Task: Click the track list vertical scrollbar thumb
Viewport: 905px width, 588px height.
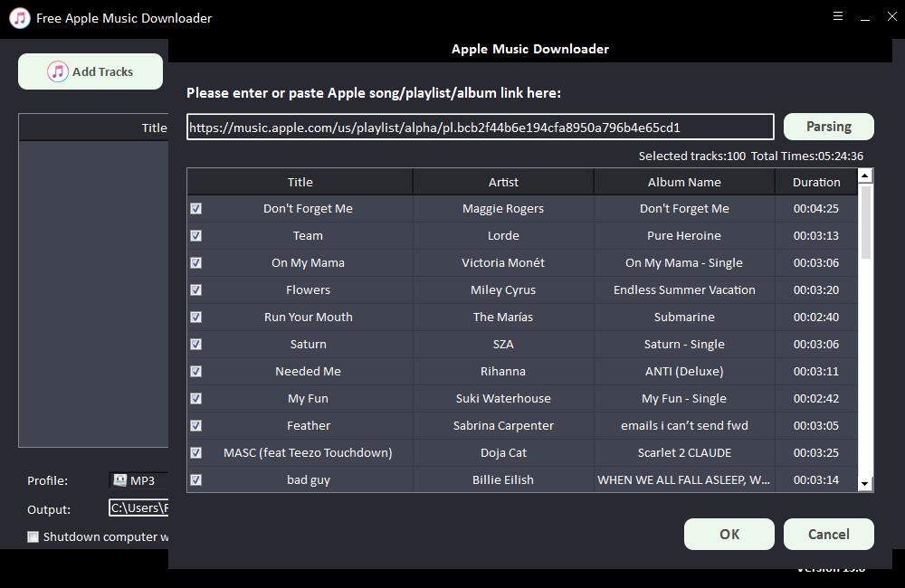Action: pyautogui.click(x=864, y=222)
